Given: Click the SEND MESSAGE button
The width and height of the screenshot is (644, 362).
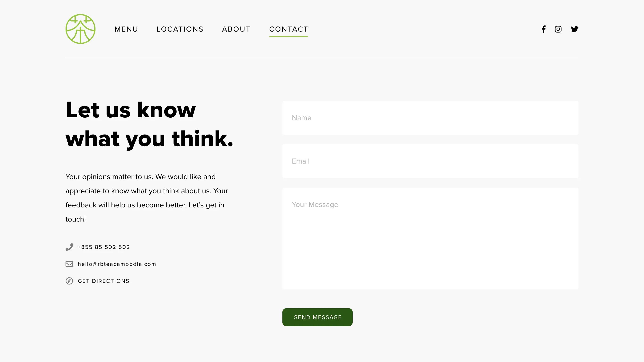Looking at the screenshot, I should tap(318, 317).
